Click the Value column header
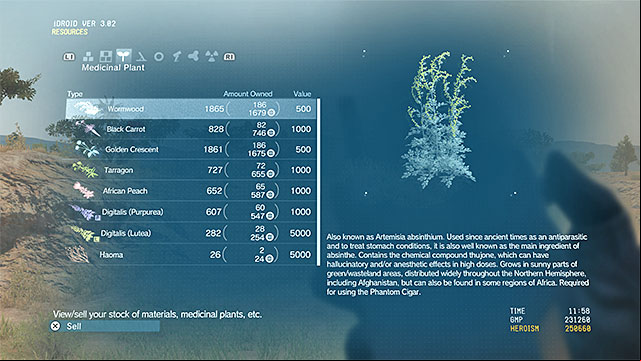This screenshot has height=361, width=641. (302, 94)
